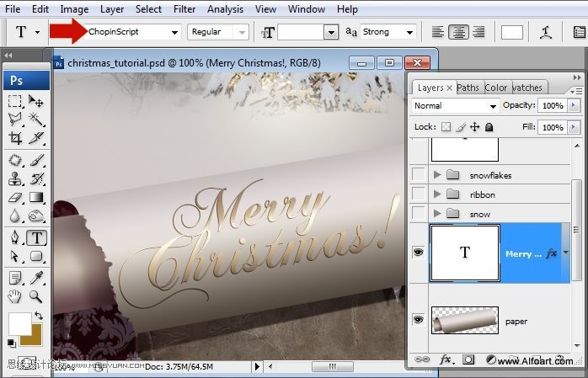Toggle Lock image pixels
Viewport: 588px width, 378px height.
461,127
